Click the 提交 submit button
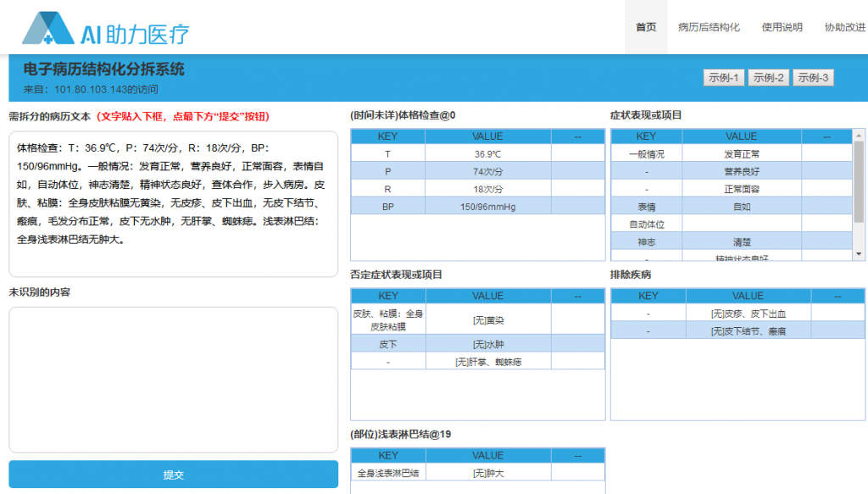 click(x=173, y=475)
